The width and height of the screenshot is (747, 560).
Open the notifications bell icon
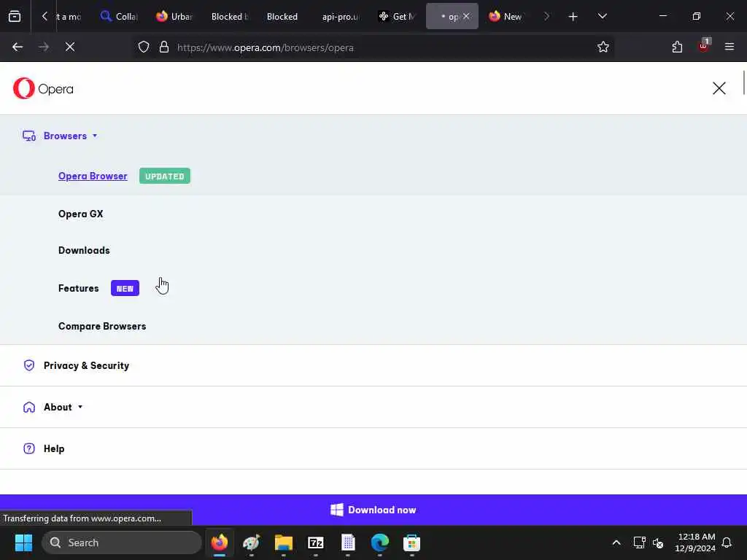(x=727, y=542)
